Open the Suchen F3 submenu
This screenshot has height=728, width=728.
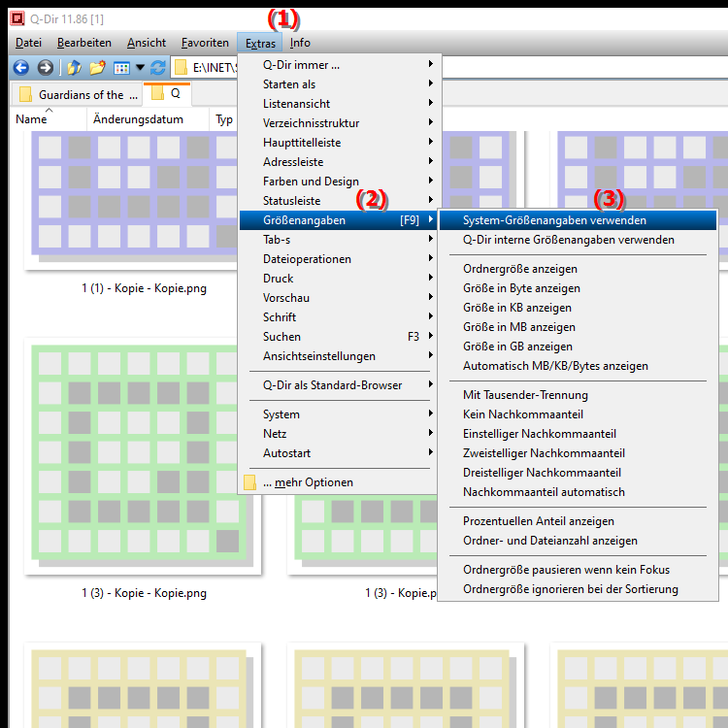(x=338, y=337)
